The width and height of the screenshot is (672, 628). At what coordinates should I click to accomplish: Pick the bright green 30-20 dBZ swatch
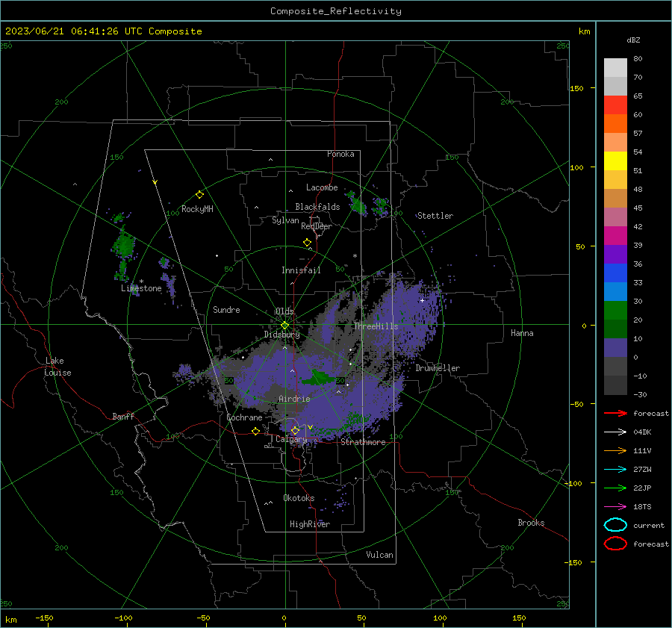pyautogui.click(x=615, y=311)
